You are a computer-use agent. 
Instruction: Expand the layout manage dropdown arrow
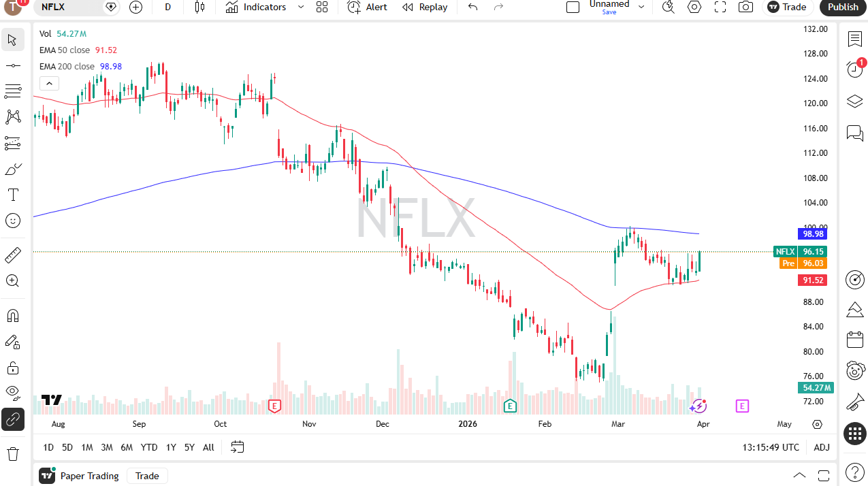641,7
